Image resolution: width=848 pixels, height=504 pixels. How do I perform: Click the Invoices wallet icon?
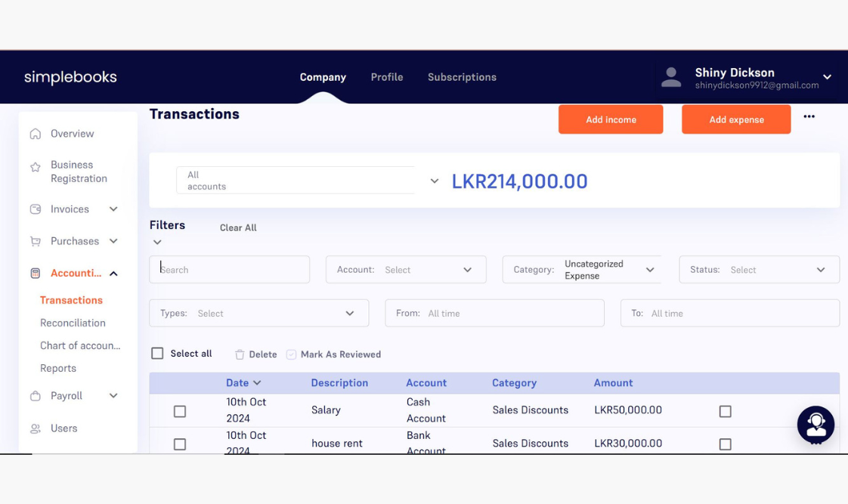pyautogui.click(x=36, y=209)
